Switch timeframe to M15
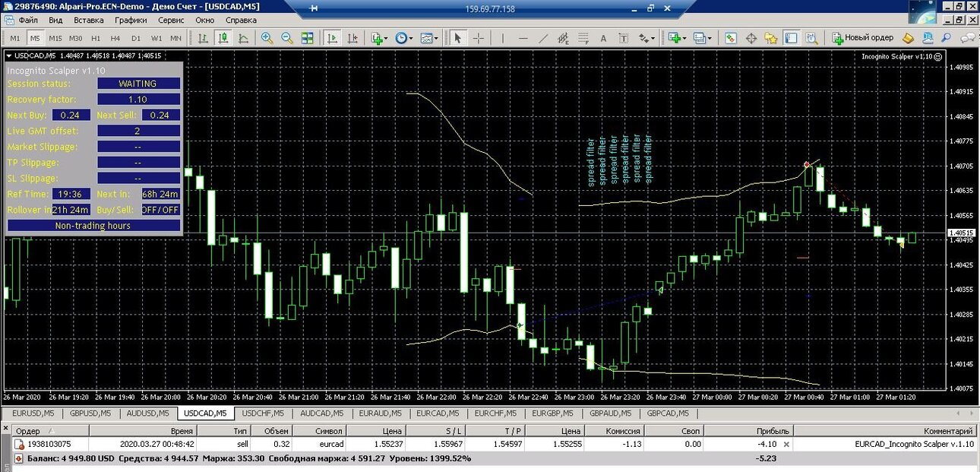The height and width of the screenshot is (472, 980). tap(55, 38)
